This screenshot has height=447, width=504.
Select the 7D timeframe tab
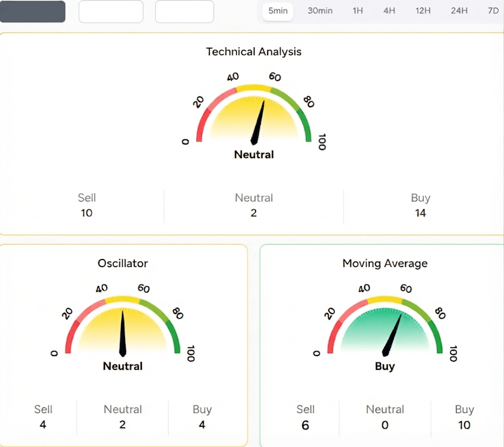coord(493,11)
